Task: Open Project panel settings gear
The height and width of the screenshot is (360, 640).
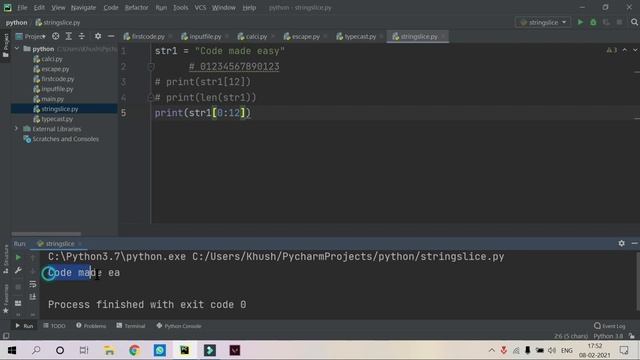Action: (x=98, y=36)
